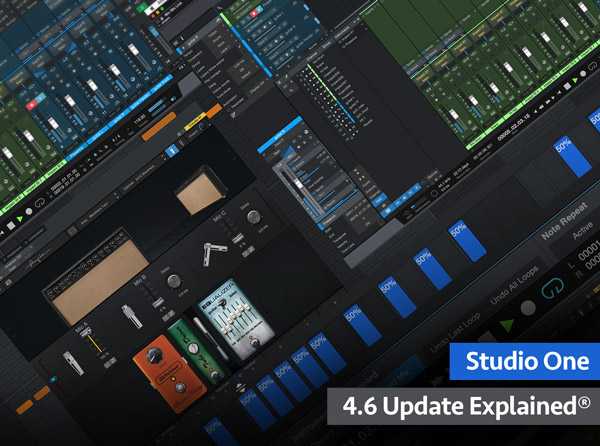600x446 pixels.
Task: Click the green play triangle near Undo Last Loop
Action: (507, 326)
